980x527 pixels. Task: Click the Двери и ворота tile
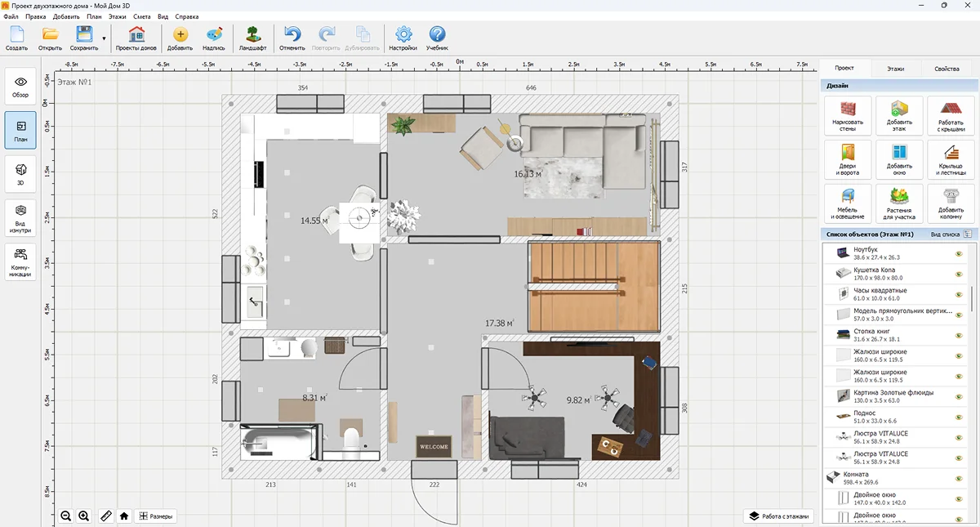848,160
